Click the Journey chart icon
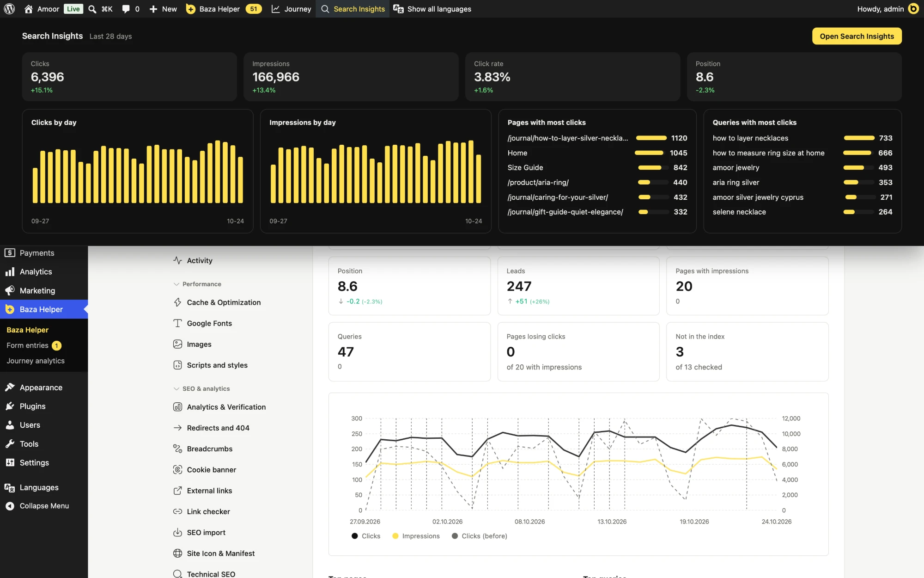 tap(275, 9)
